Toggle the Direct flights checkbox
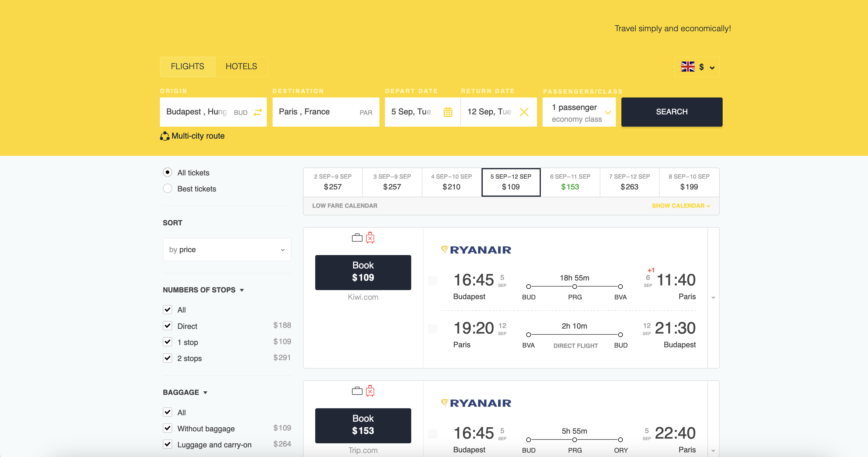Screen dimensions: 868x457 (168, 326)
